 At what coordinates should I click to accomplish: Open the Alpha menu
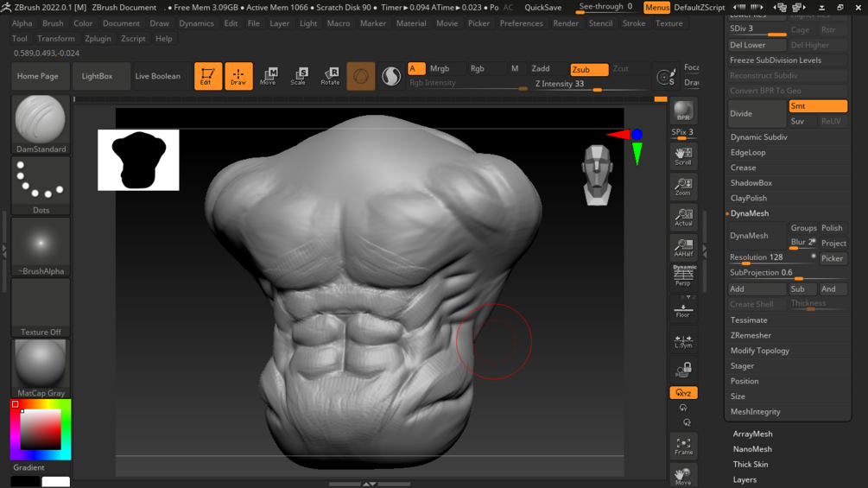(22, 23)
